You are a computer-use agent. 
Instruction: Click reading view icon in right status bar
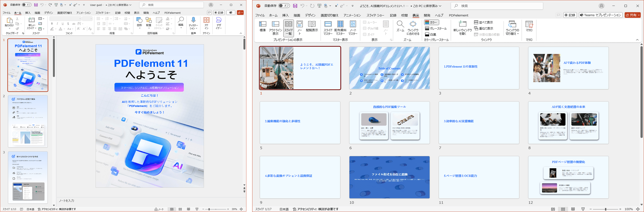pyautogui.click(x=573, y=209)
